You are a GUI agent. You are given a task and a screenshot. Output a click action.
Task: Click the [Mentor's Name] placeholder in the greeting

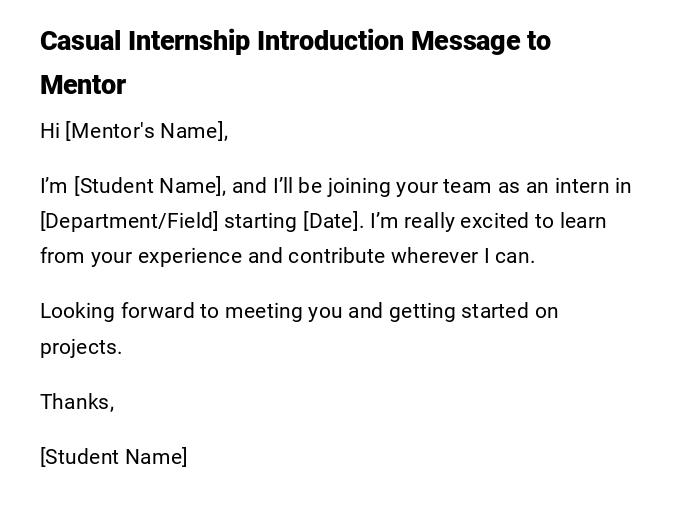tap(146, 131)
